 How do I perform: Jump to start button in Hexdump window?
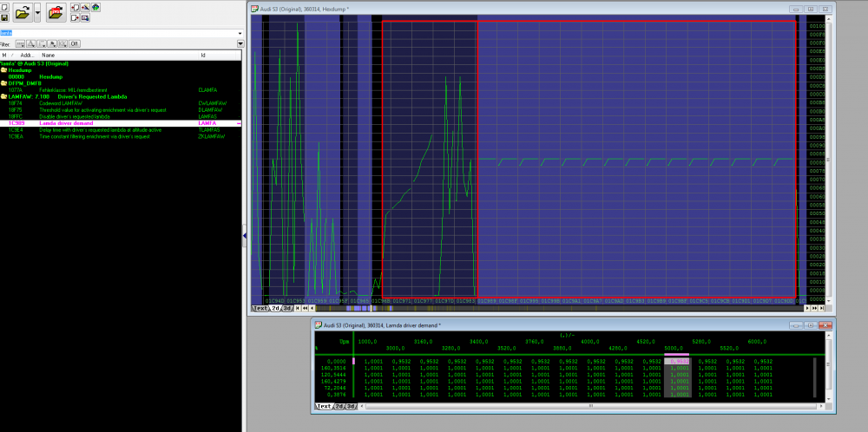298,308
